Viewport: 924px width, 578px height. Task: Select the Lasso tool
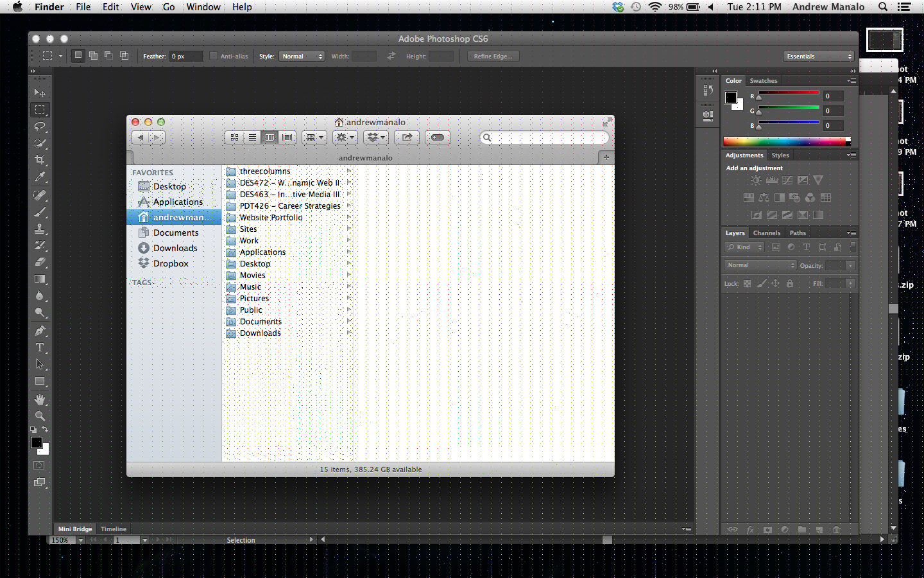click(40, 127)
